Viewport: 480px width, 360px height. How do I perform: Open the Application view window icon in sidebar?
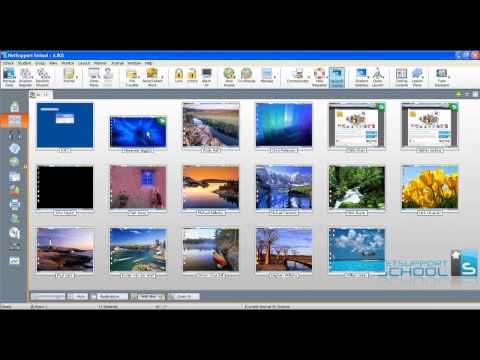14,176
